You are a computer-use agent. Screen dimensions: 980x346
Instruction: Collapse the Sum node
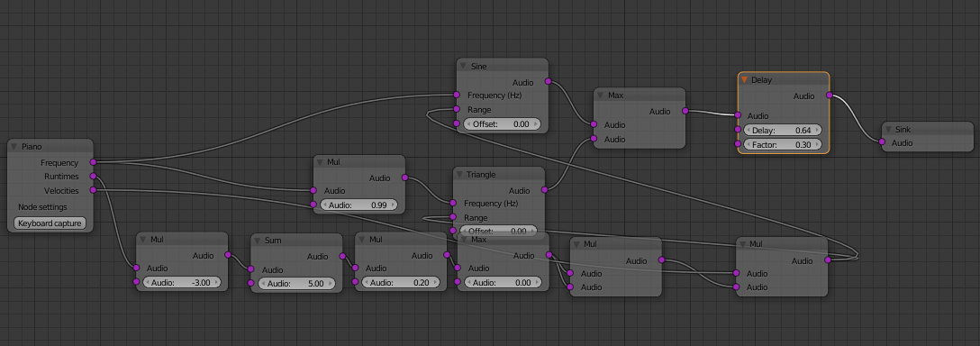[258, 241]
